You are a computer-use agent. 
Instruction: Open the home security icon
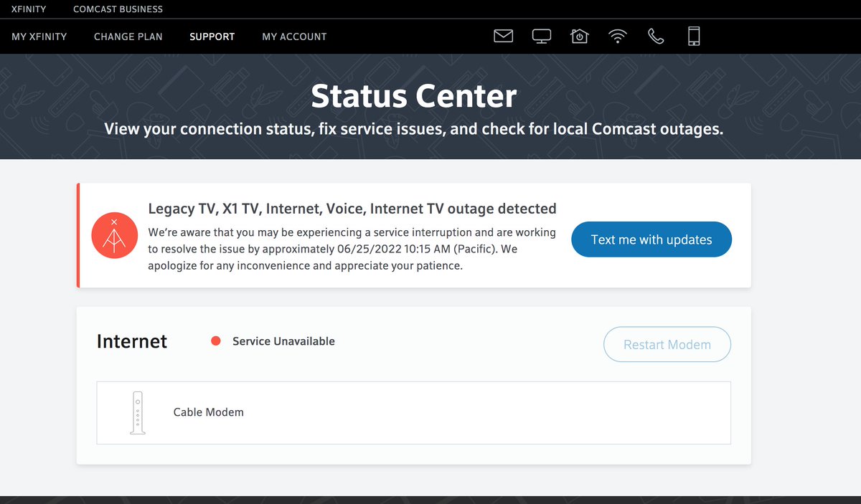[580, 36]
